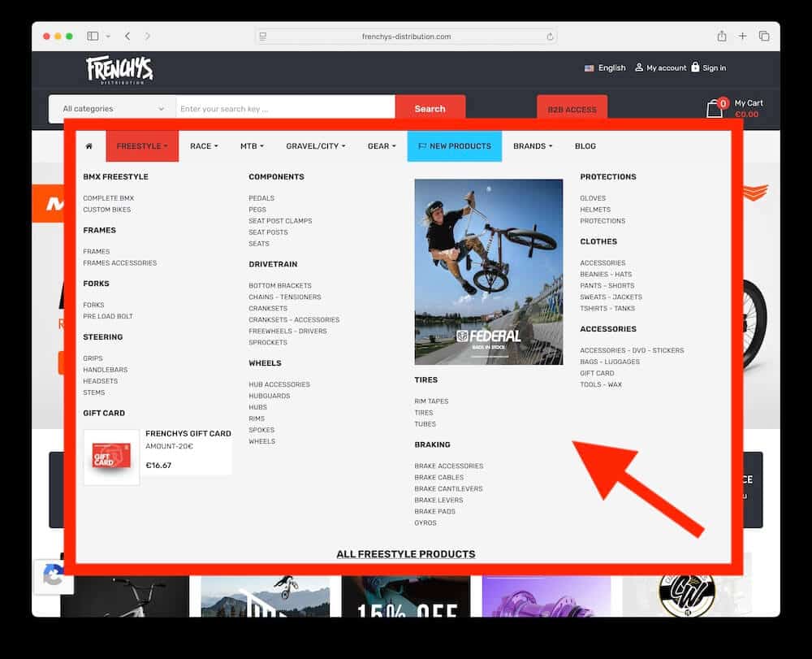Click the Frenchys Distribution logo
This screenshot has width=812, height=659.
point(119,70)
